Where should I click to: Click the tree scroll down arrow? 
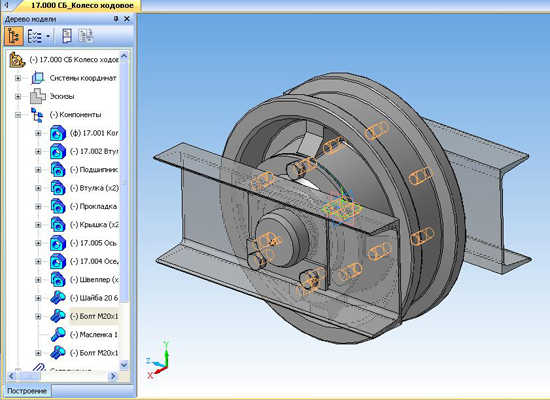[x=124, y=365]
